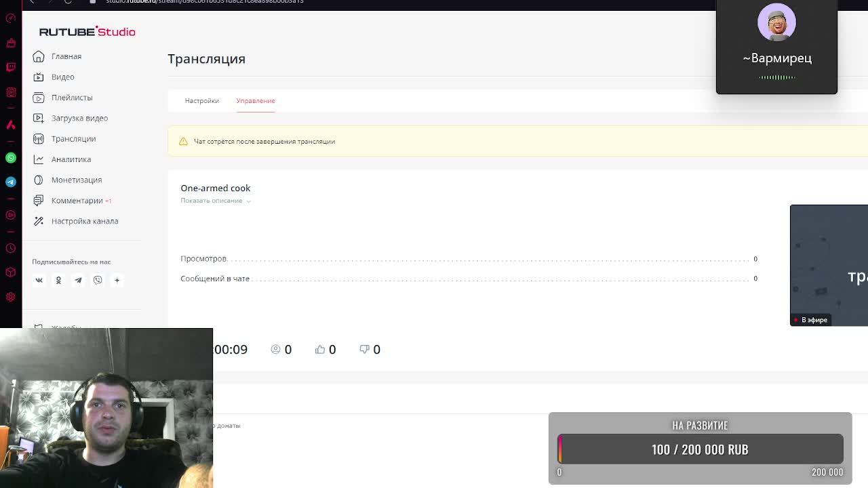Click the Загрузка видео upload icon

tap(39, 118)
